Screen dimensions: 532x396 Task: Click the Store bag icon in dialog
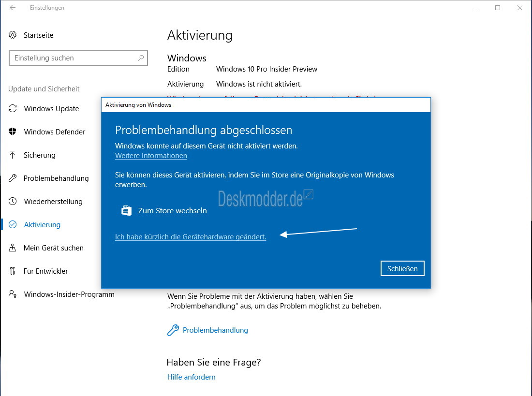tap(126, 211)
